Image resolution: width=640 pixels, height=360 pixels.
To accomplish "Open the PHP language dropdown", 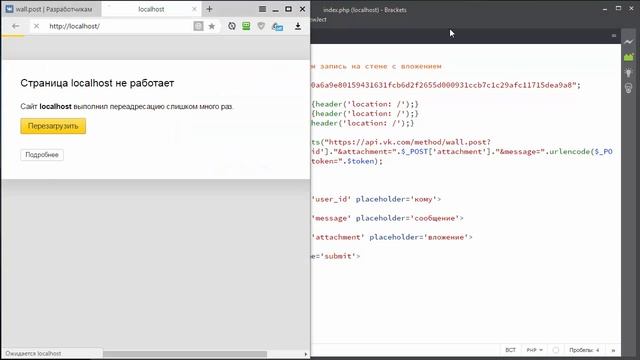I will [534, 350].
